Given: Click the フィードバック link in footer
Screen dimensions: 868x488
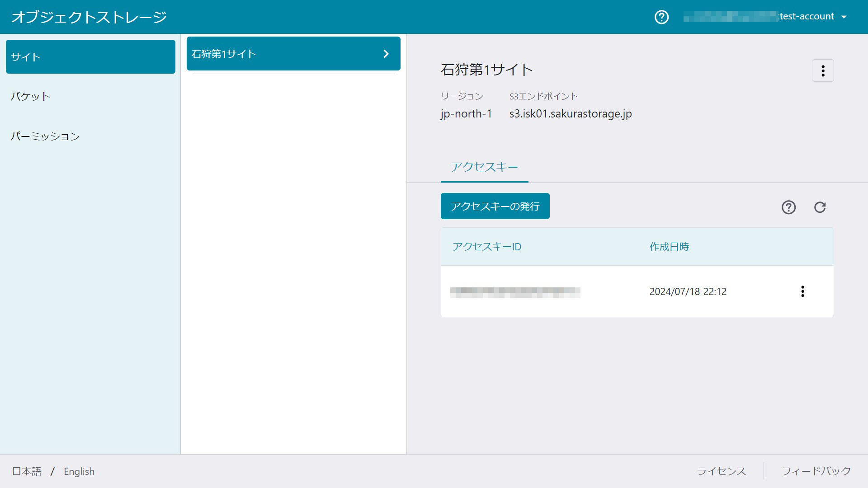Looking at the screenshot, I should coord(816,471).
